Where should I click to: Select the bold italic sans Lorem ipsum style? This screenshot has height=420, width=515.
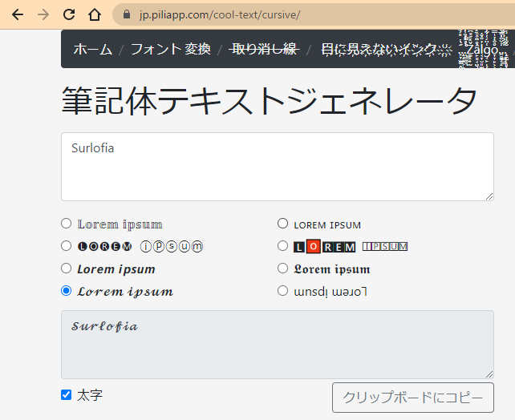click(x=66, y=268)
